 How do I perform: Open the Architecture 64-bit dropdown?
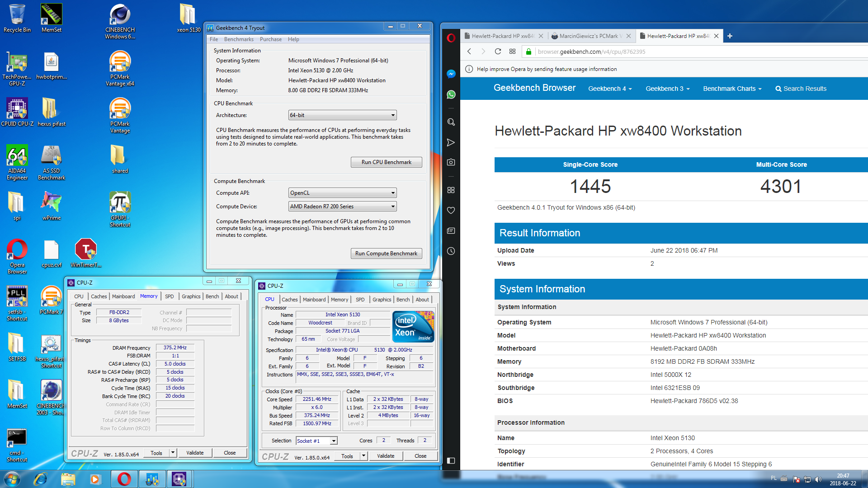[342, 115]
